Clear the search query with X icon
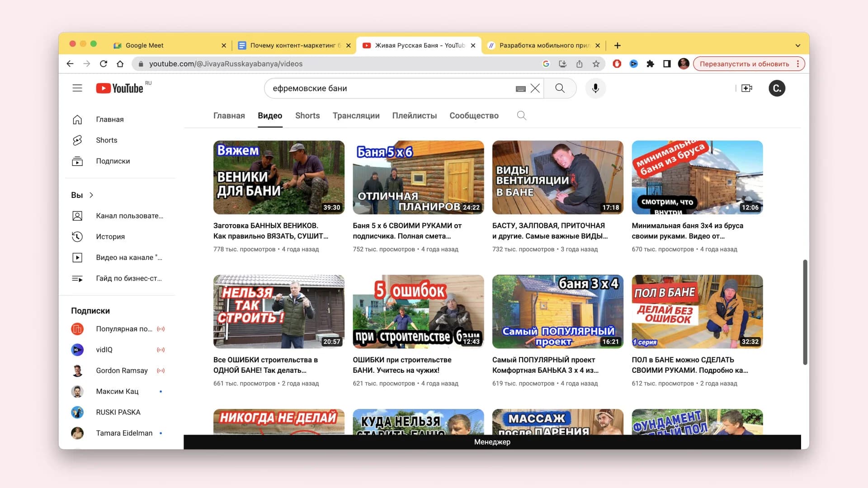868x488 pixels. click(535, 89)
